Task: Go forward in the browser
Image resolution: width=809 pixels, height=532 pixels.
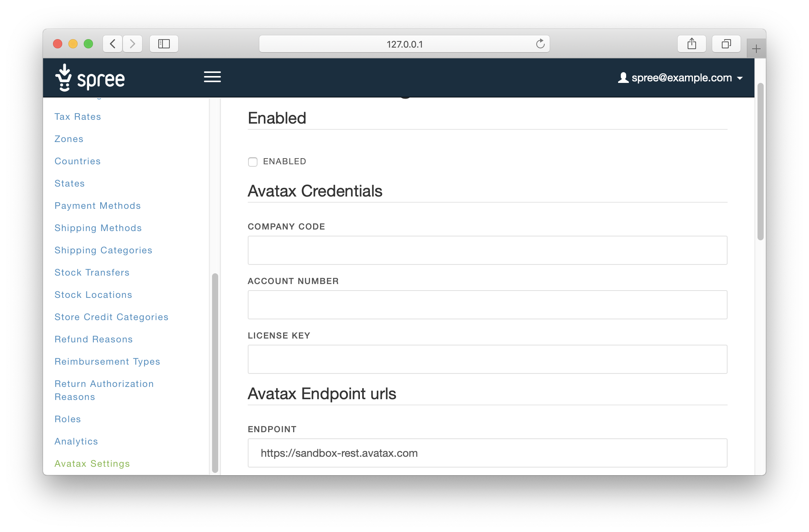Action: point(133,44)
